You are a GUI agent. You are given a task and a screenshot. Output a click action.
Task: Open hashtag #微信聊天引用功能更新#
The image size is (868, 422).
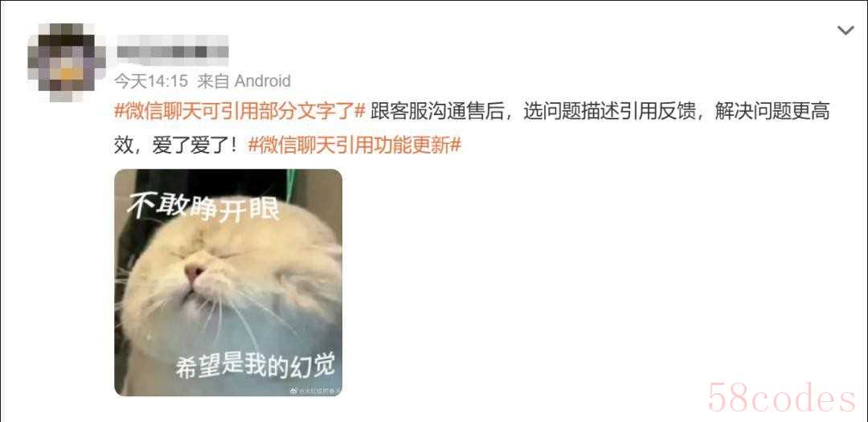point(354,145)
